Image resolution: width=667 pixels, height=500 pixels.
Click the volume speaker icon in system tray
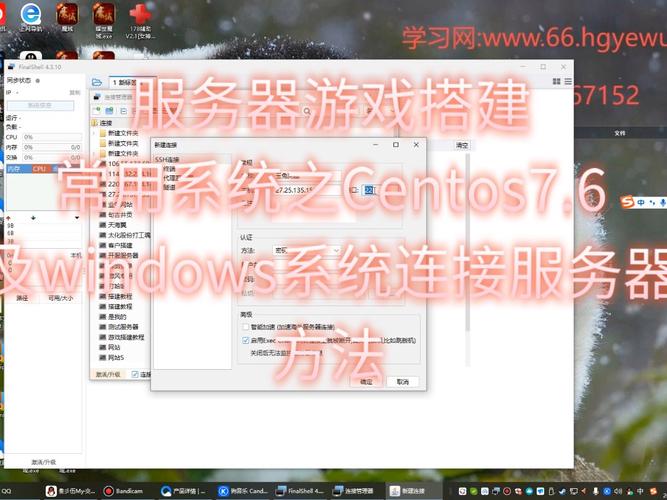pos(618,491)
